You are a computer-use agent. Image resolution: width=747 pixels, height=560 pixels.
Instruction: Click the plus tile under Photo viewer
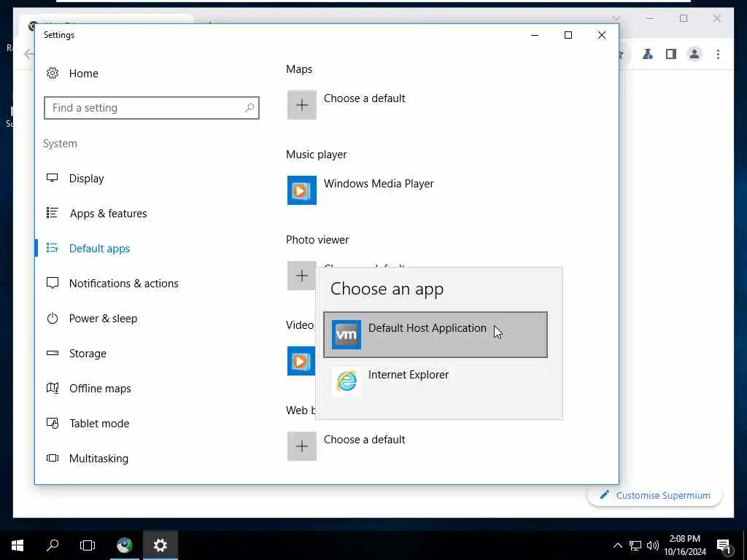click(x=302, y=276)
